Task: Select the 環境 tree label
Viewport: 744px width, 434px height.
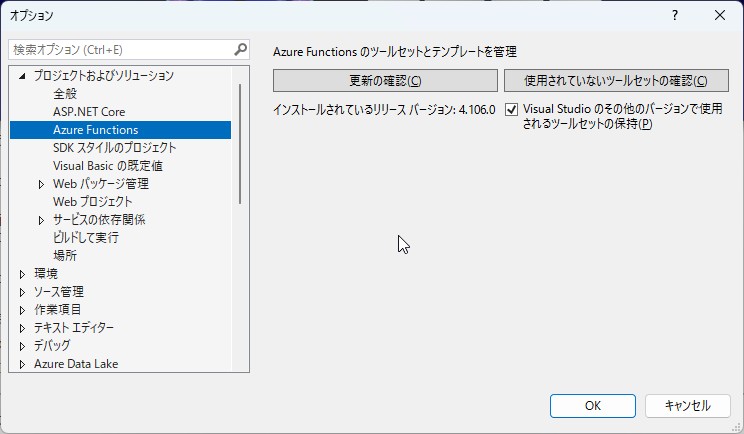Action: 46,274
